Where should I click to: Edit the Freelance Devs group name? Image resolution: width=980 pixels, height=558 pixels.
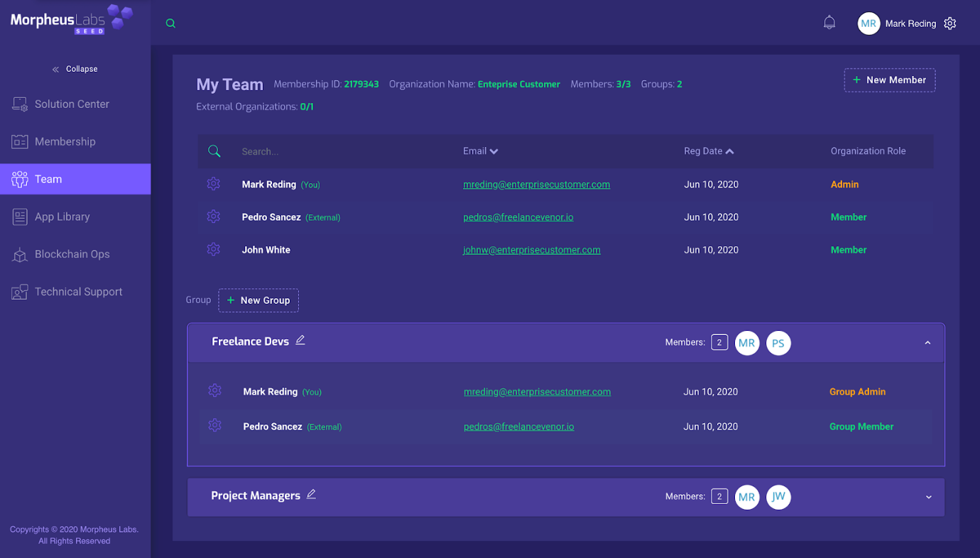point(300,340)
